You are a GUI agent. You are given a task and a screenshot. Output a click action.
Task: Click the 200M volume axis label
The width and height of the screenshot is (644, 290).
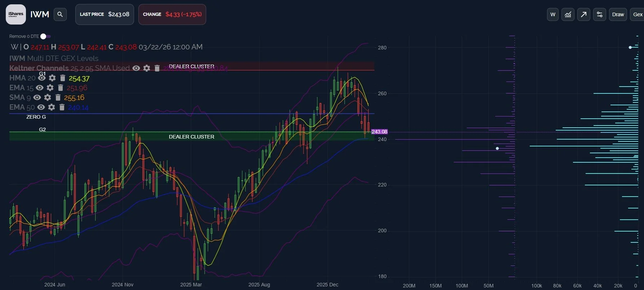tap(409, 286)
